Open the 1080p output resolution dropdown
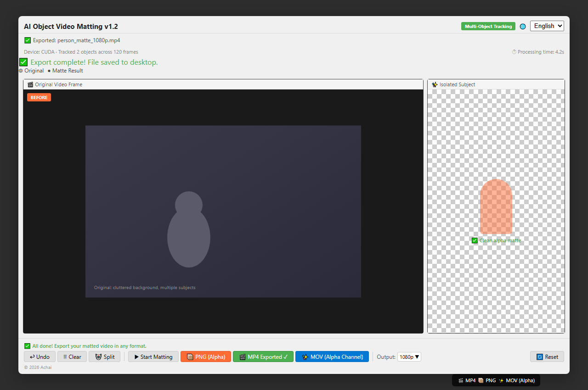The height and width of the screenshot is (390, 588). [x=409, y=357]
